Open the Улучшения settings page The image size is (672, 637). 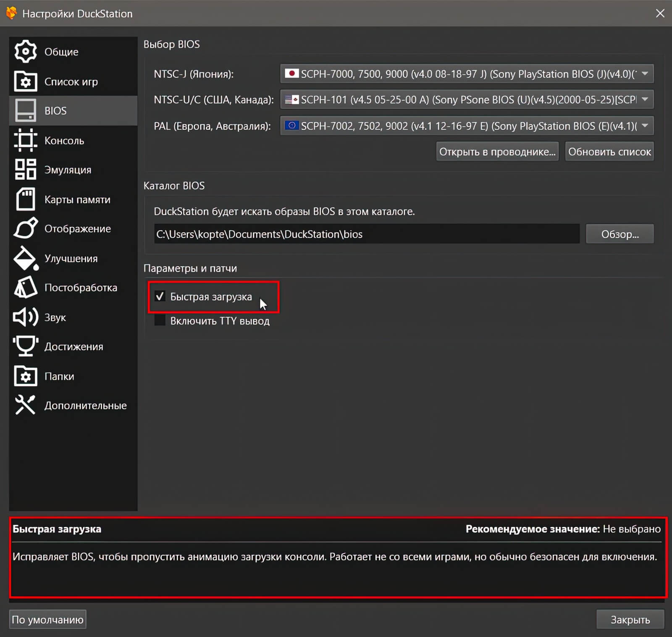point(73,258)
